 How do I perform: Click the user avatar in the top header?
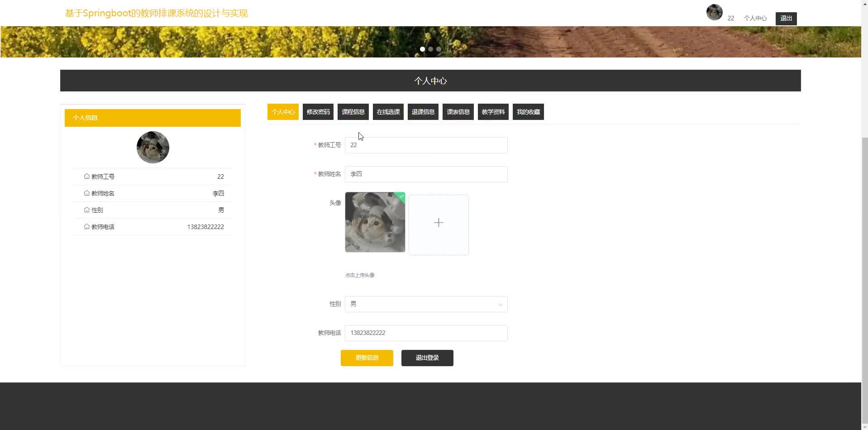tap(714, 12)
